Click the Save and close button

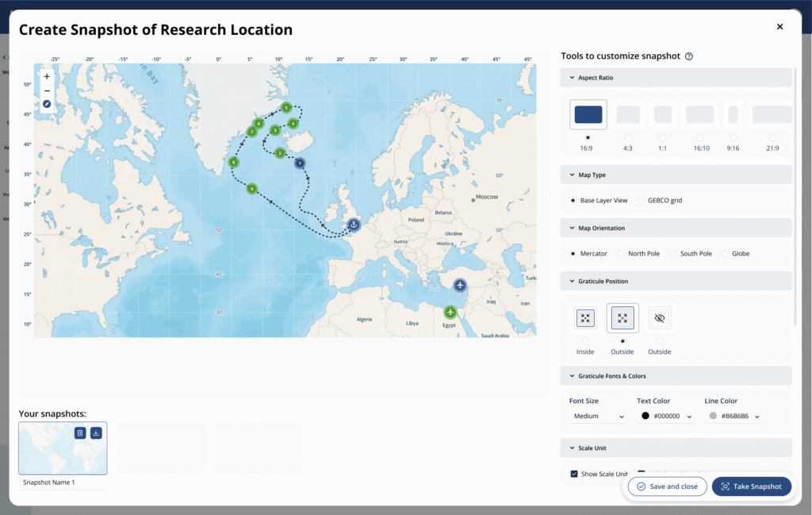tap(667, 486)
